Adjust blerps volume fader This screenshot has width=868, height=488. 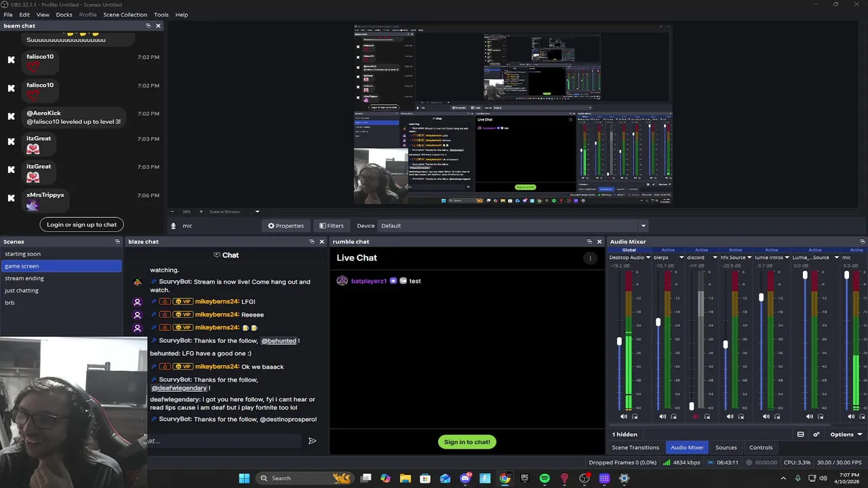tap(658, 322)
